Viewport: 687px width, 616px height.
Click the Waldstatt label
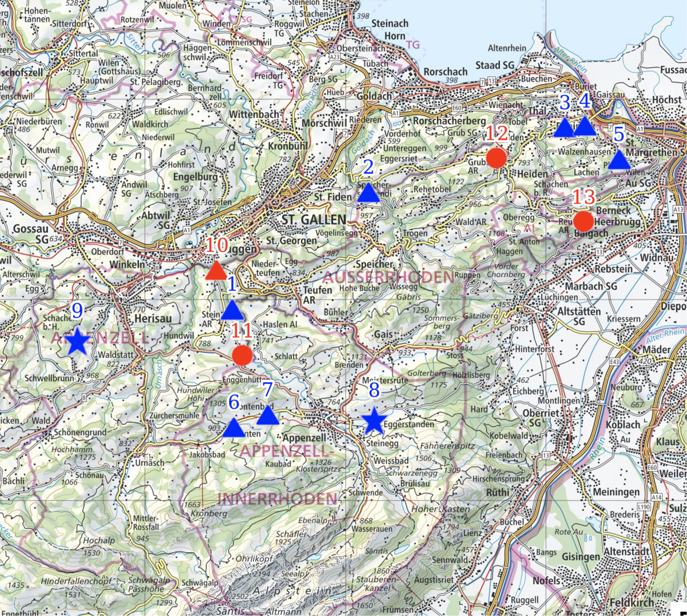[116, 355]
